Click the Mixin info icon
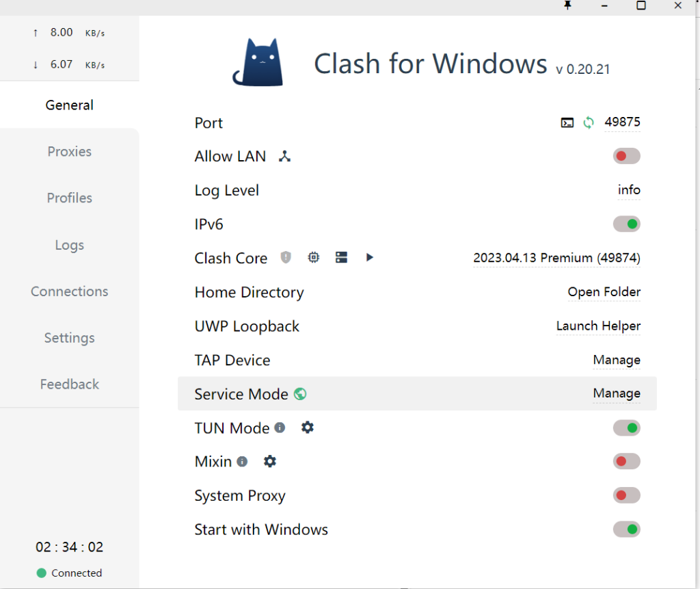 [x=242, y=461]
